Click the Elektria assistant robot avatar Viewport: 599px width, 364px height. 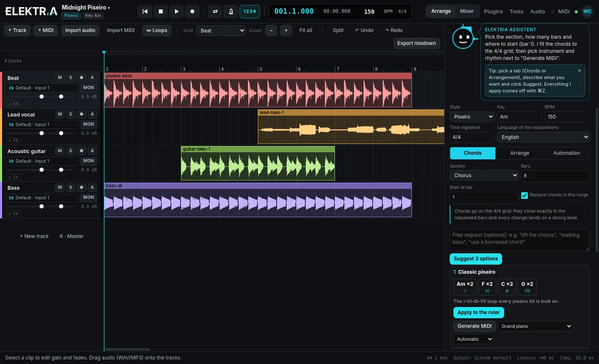(463, 38)
